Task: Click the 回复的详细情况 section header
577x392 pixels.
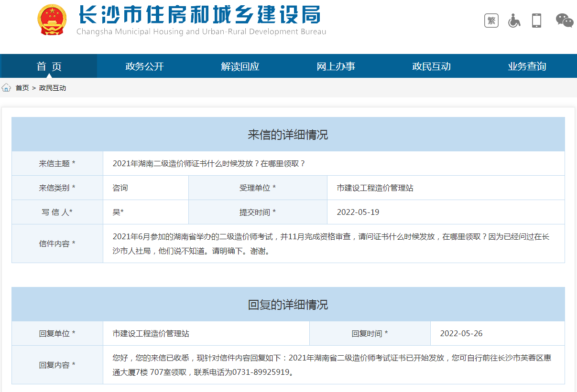Action: (288, 305)
